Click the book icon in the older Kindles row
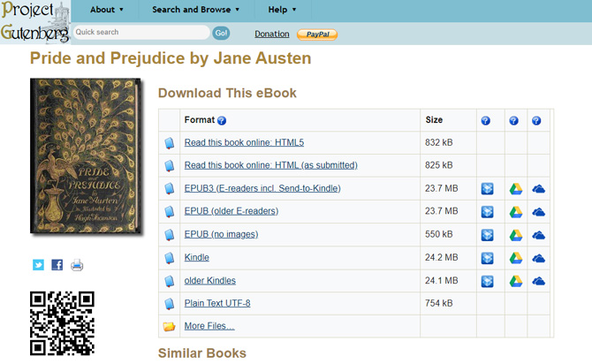This screenshot has width=592, height=364. 169,281
